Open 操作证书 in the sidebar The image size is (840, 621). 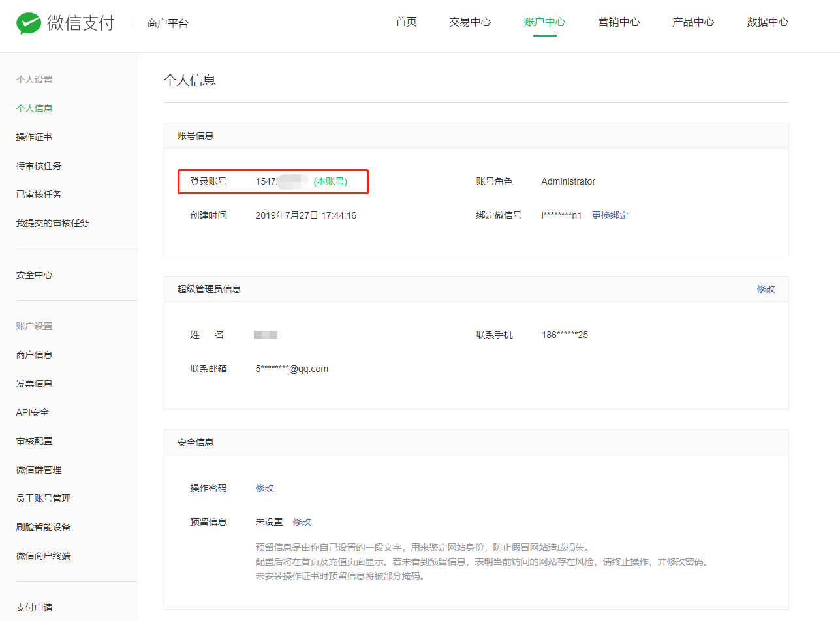pyautogui.click(x=34, y=137)
